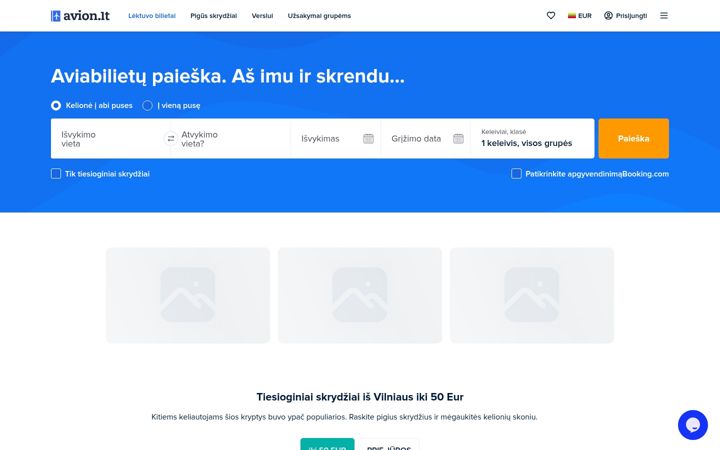Open Keleiviai, klasė passenger selector
This screenshot has height=450, width=720.
point(532,139)
